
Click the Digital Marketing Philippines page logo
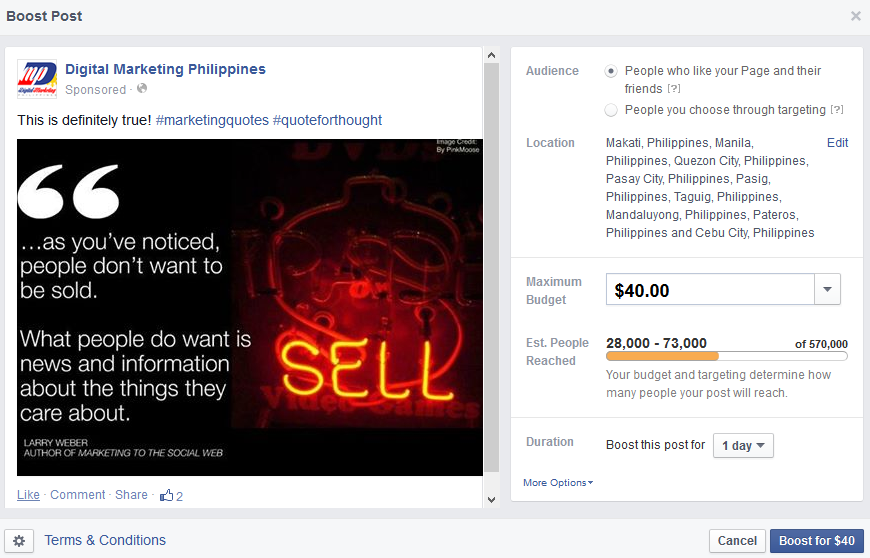[37, 79]
